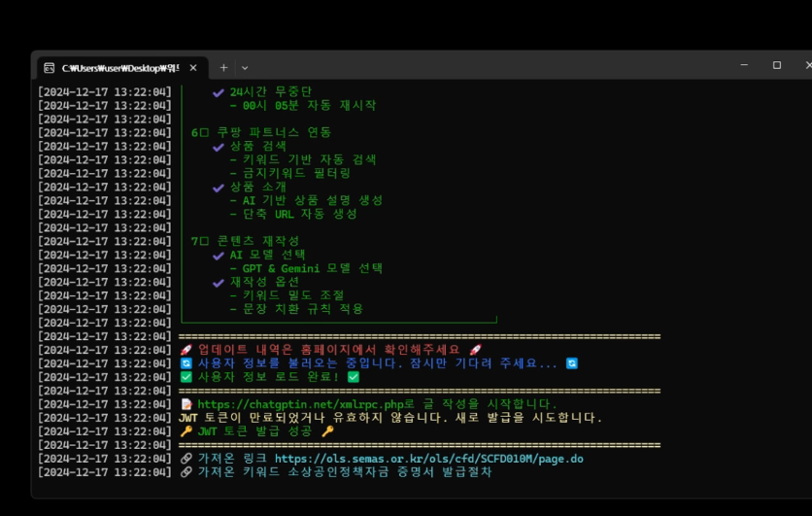Maximize the terminal window
Viewport: 812px width, 516px height.
click(x=776, y=65)
